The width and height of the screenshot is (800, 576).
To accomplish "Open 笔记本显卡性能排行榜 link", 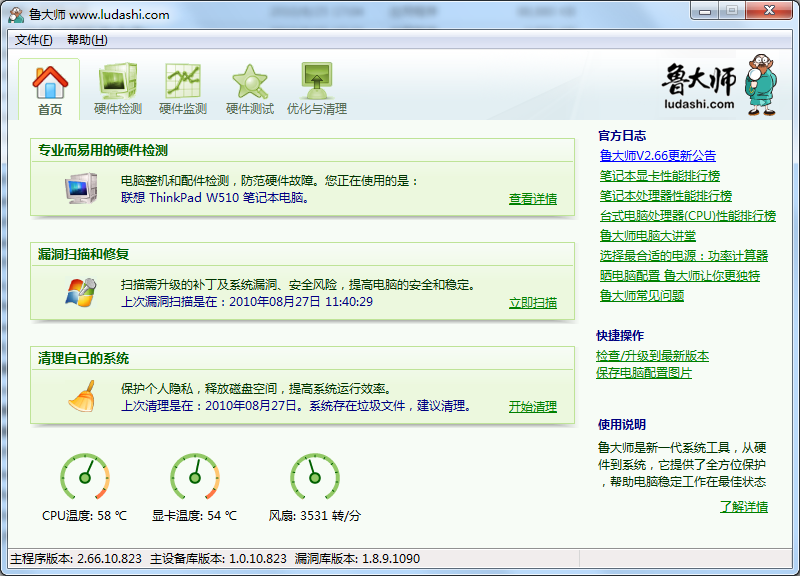I will click(660, 176).
